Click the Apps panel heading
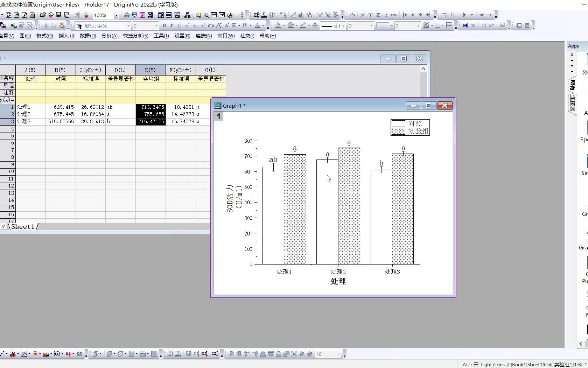Viewport: 588px width, 368px height. coord(573,46)
